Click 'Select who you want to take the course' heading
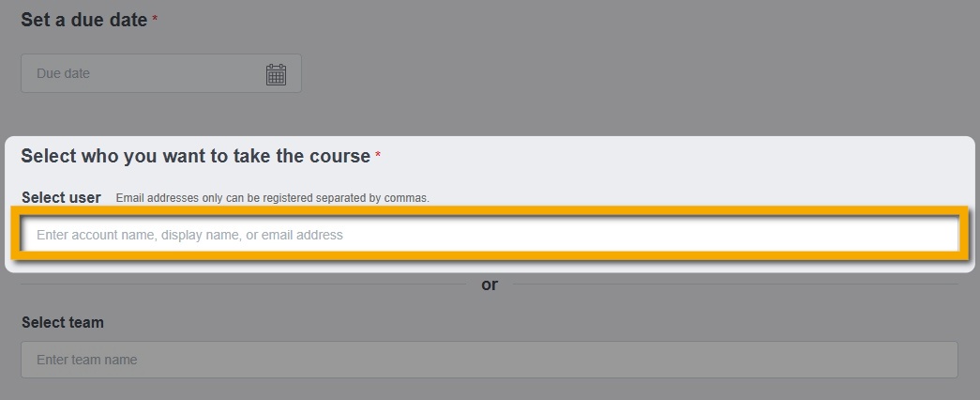This screenshot has width=980, height=400. (x=195, y=156)
